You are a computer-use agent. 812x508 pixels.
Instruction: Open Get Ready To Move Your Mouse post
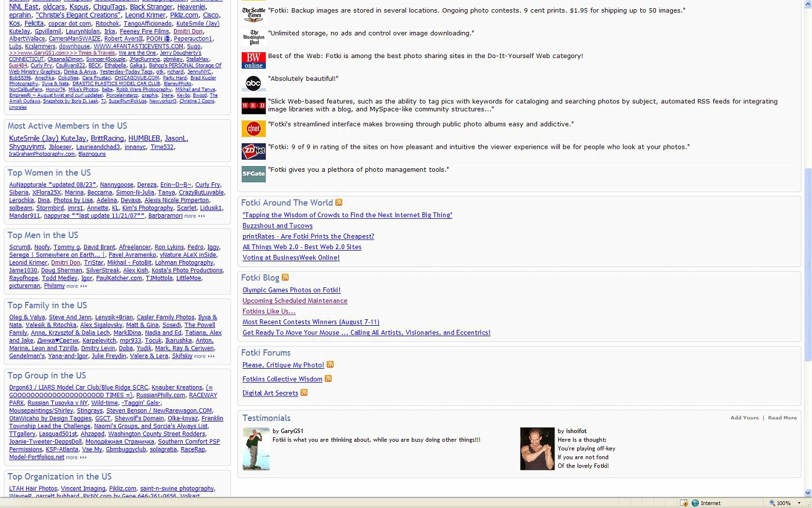click(367, 333)
